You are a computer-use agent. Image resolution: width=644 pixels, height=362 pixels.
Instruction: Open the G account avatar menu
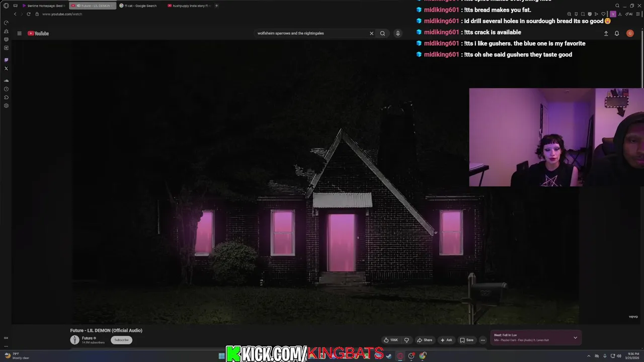tap(630, 33)
